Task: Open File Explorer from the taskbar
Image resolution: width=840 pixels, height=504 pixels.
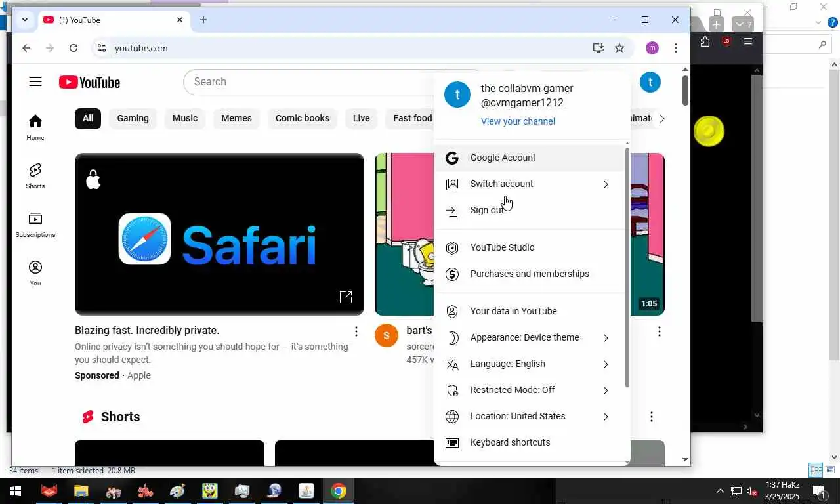Action: [x=81, y=491]
